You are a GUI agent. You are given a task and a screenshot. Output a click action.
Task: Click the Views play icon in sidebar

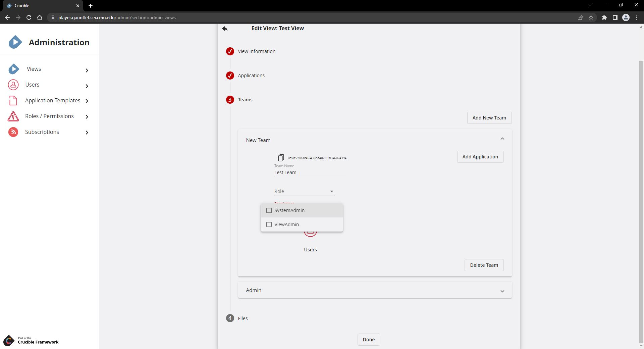(x=14, y=69)
